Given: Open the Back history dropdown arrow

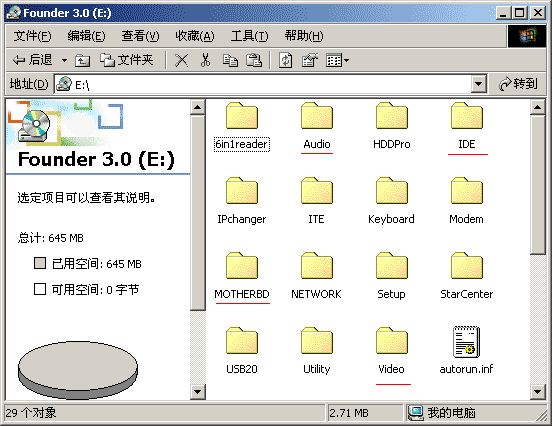Looking at the screenshot, I should click(x=64, y=61).
